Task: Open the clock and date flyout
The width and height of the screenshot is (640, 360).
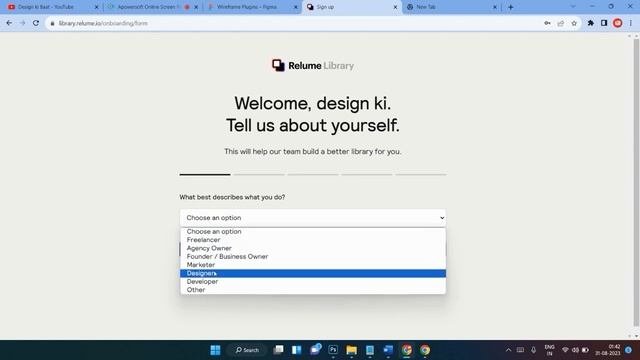Action: click(608, 350)
